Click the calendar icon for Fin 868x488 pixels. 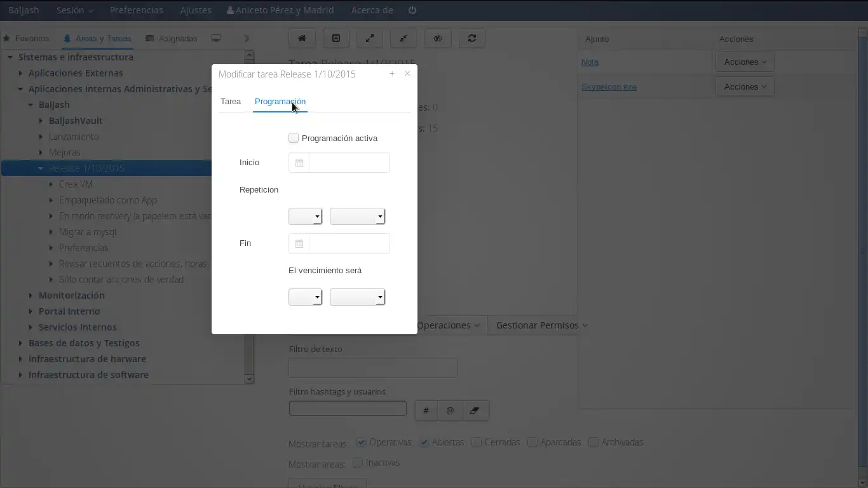tap(299, 243)
